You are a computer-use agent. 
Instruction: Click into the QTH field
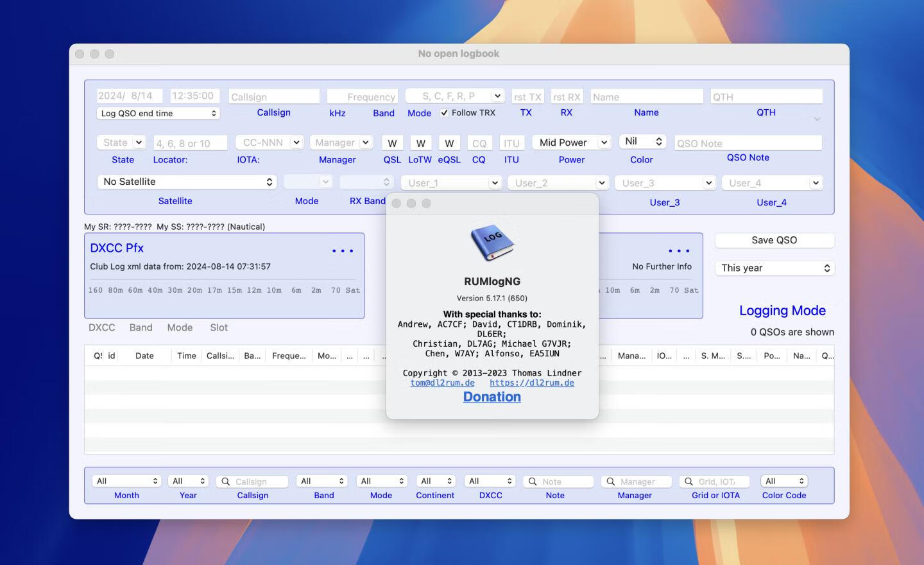tap(767, 96)
